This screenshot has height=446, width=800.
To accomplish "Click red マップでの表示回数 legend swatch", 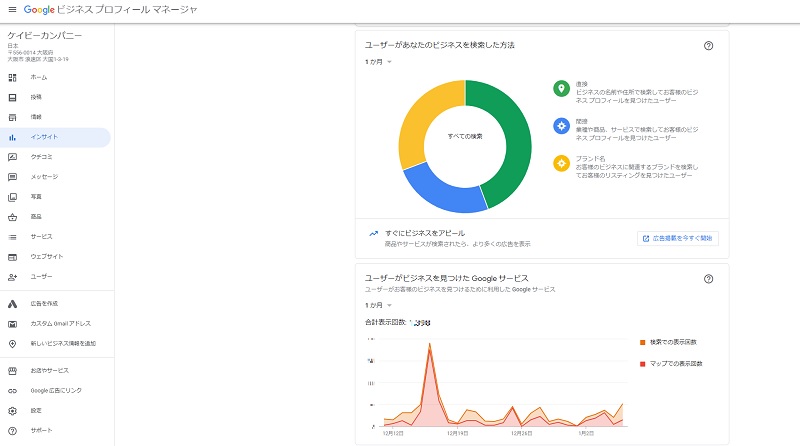I will [642, 364].
